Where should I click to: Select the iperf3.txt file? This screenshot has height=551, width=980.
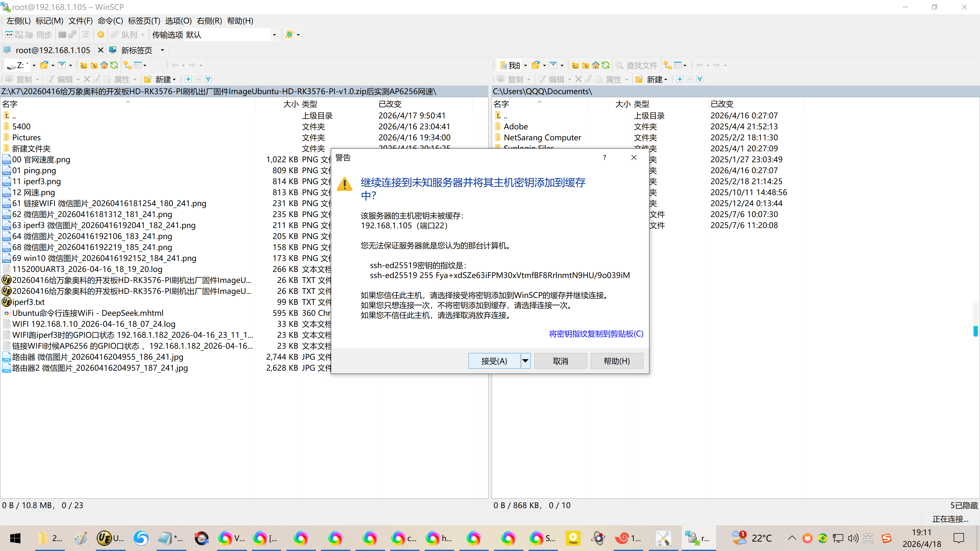(x=29, y=302)
